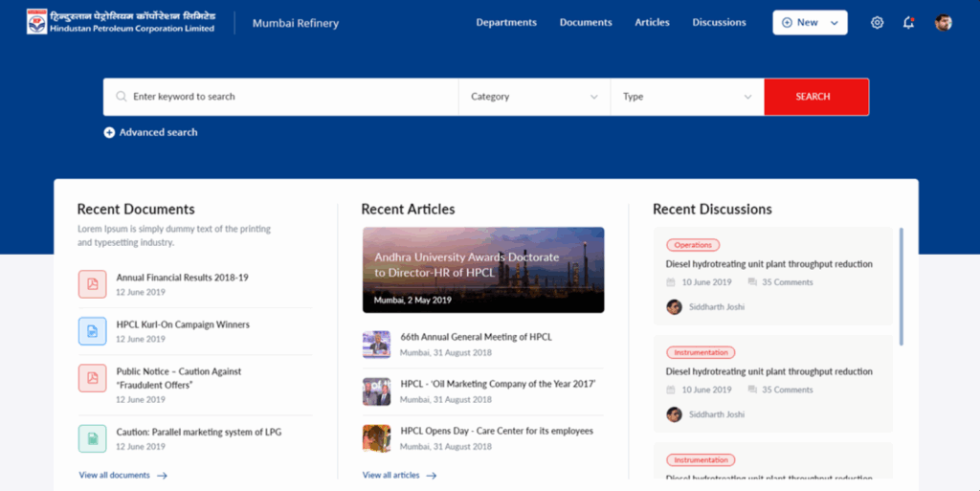Screen dimensions: 980x491
Task: Open Diesel hydrotreating discussion under Operations tag
Action: point(768,263)
